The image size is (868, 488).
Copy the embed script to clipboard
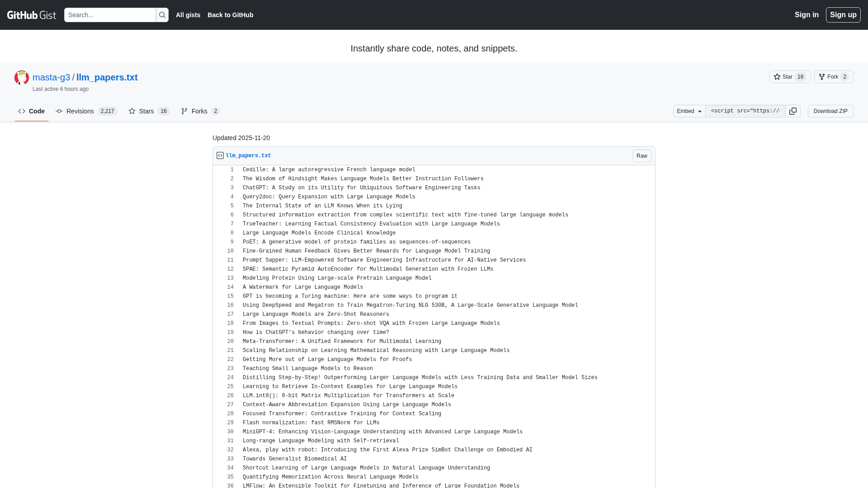tap(793, 111)
